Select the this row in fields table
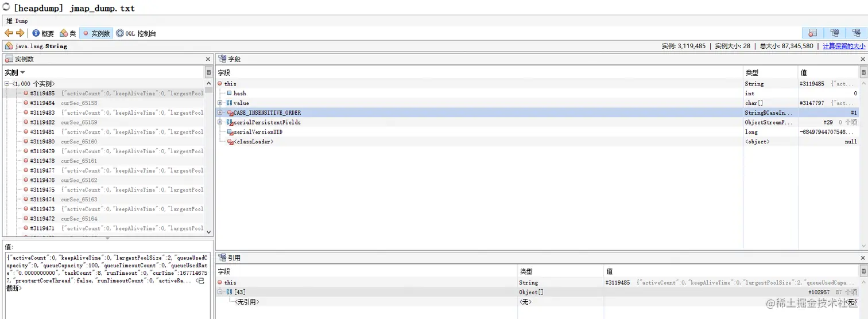This screenshot has height=319, width=868. 537,84
